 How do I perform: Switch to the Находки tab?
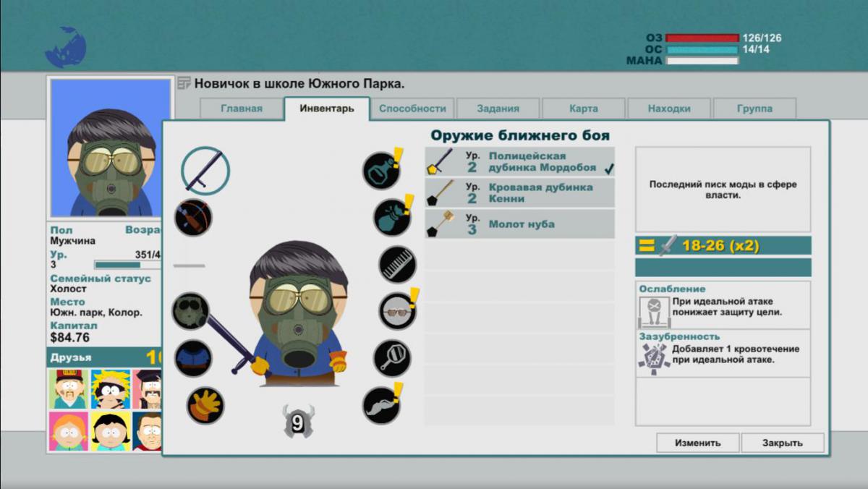click(x=668, y=109)
